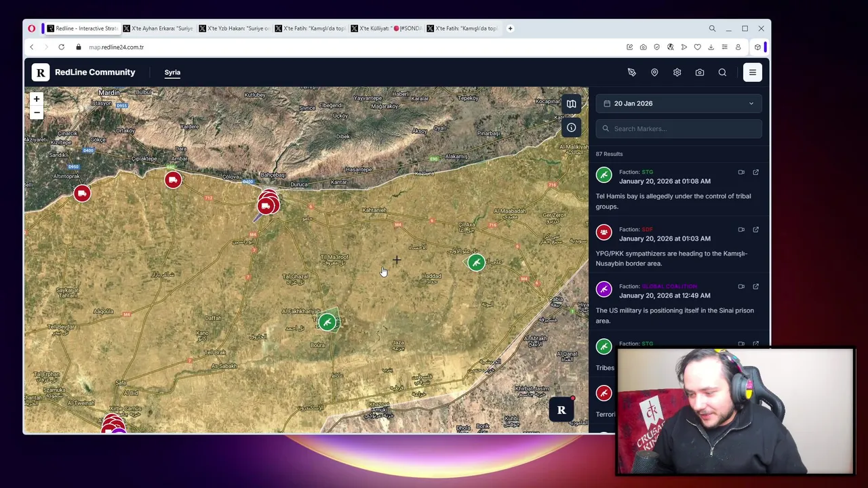Screen dimensions: 868x488
Task: Focus the Search Markers field
Action: pos(679,129)
